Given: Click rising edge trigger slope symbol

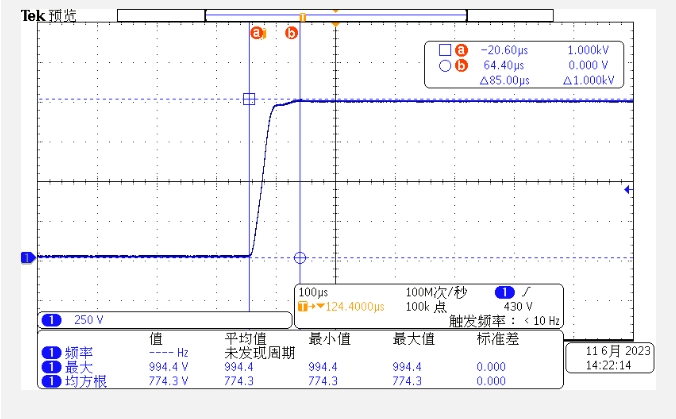Looking at the screenshot, I should [526, 292].
